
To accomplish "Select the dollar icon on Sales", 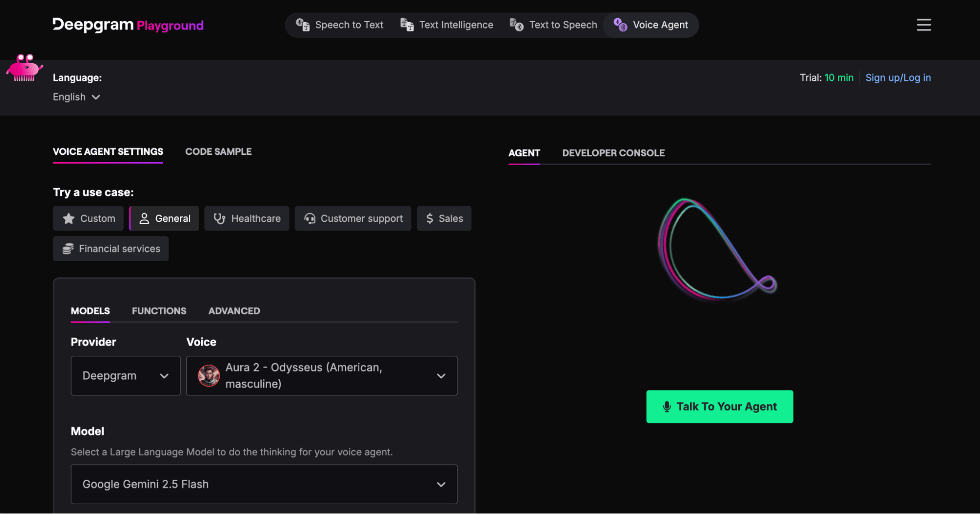I will click(x=429, y=219).
